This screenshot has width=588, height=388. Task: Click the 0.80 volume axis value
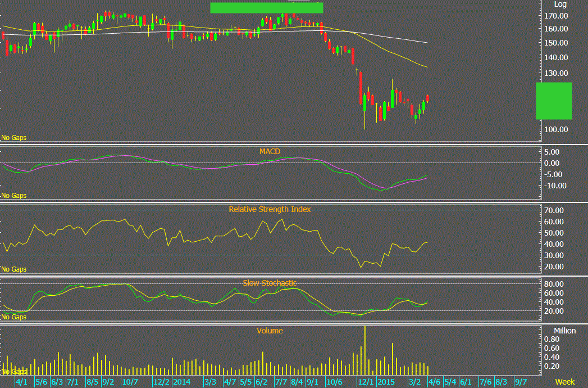click(551, 339)
